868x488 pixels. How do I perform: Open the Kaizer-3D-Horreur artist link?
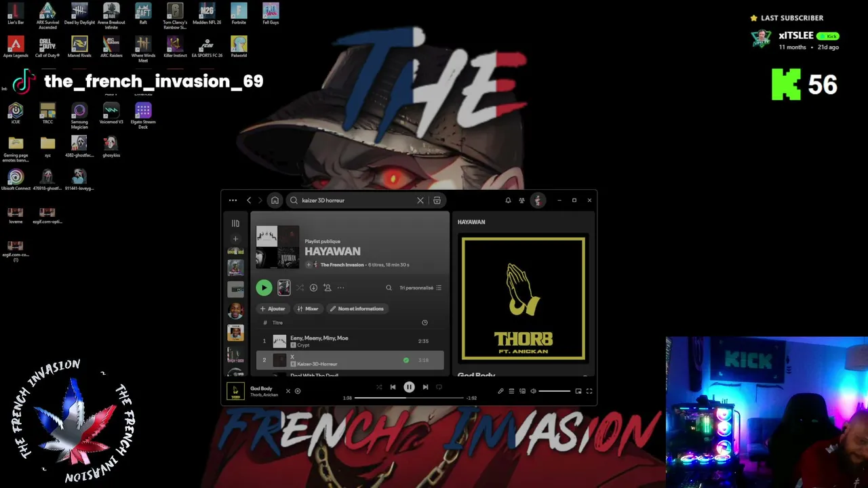(317, 364)
